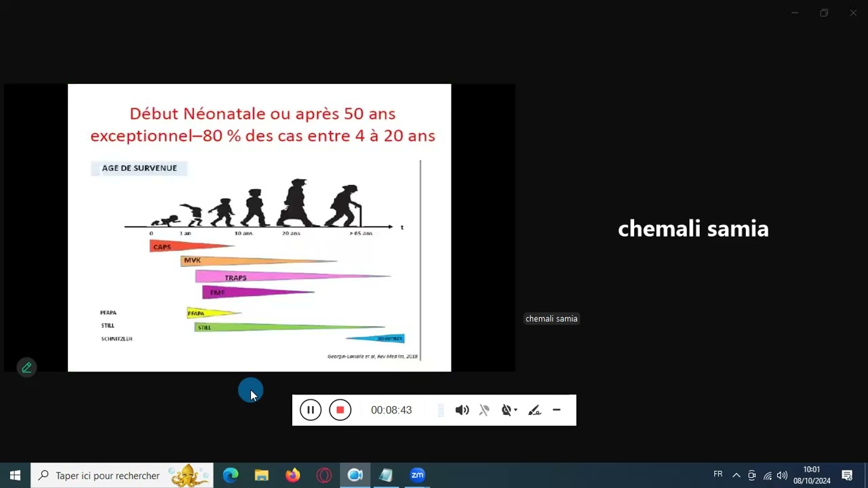The width and height of the screenshot is (868, 488).
Task: Open the volume tray icon
Action: coord(783,475)
